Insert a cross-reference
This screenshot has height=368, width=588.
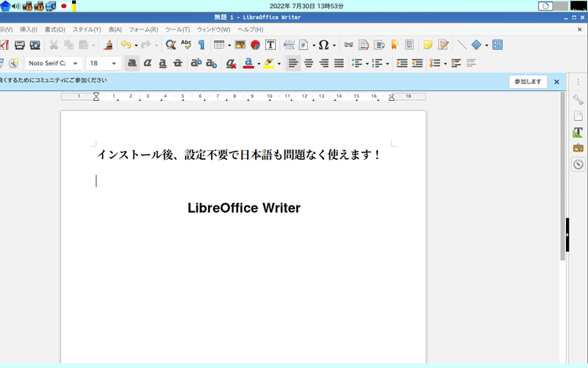point(409,45)
